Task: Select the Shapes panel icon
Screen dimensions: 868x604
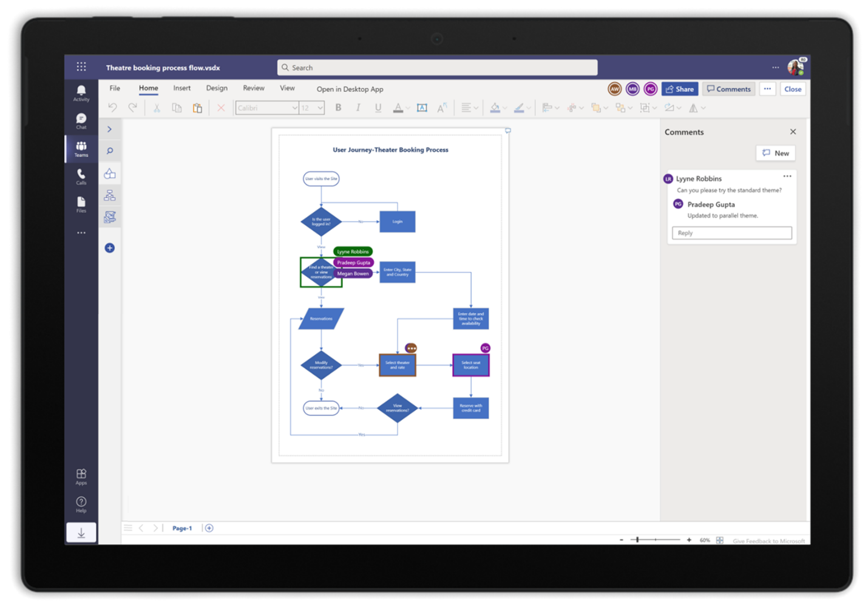Action: [x=110, y=173]
